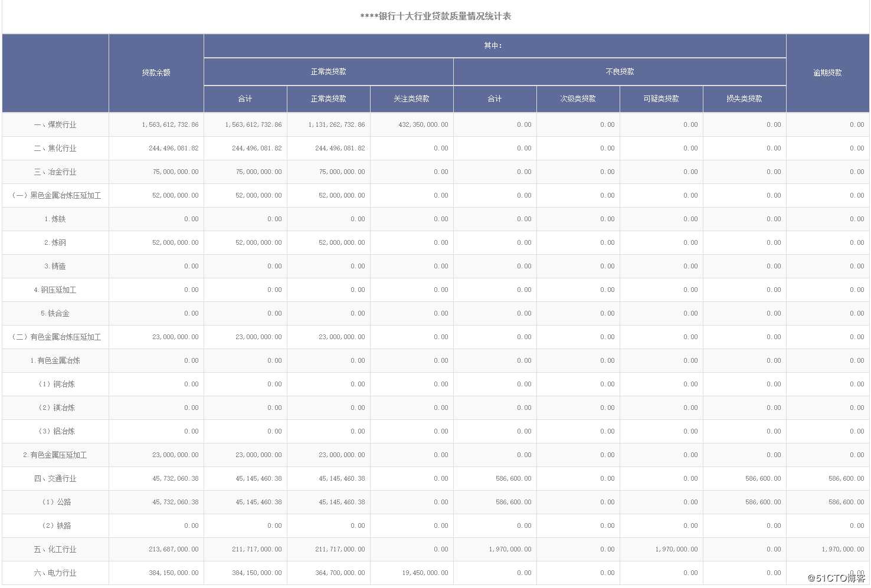871x588 pixels.
Task: Click 煤炭行业 贷款余额 value 1,563,612,732.86
Action: pos(170,124)
